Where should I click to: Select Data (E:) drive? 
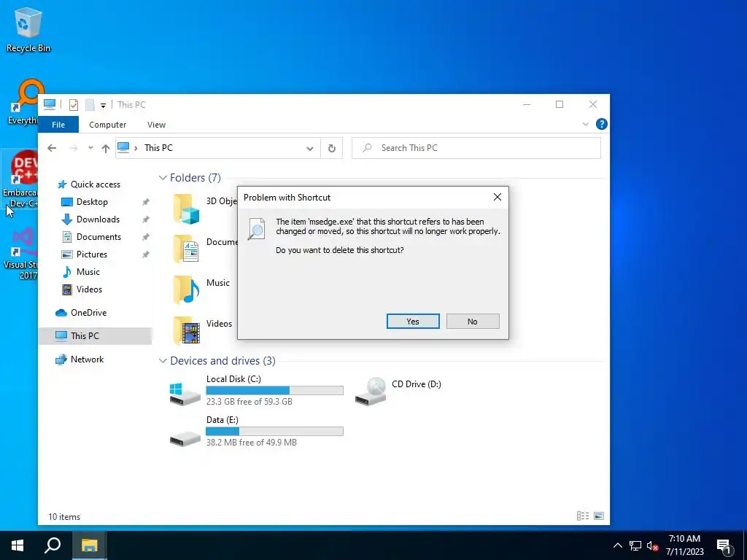[256, 432]
